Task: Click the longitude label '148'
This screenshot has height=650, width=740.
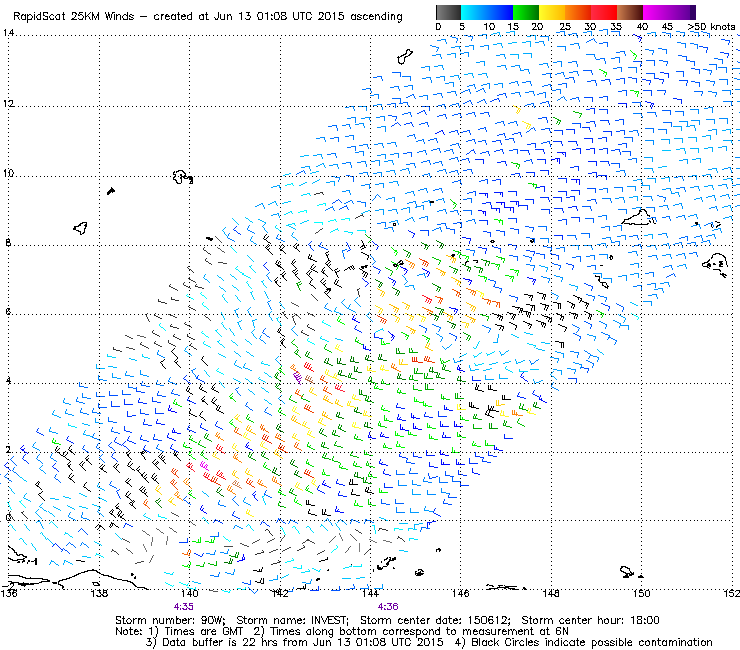Action: tap(551, 593)
